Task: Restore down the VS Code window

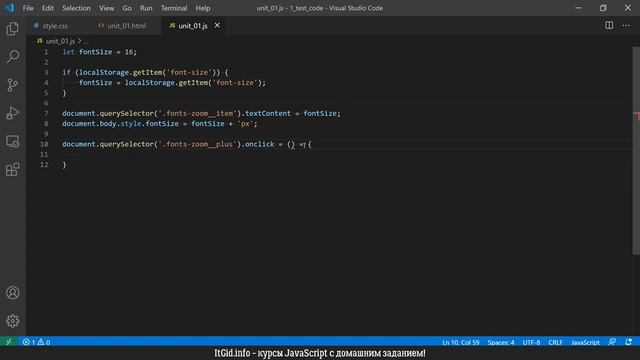Action: 603,8
